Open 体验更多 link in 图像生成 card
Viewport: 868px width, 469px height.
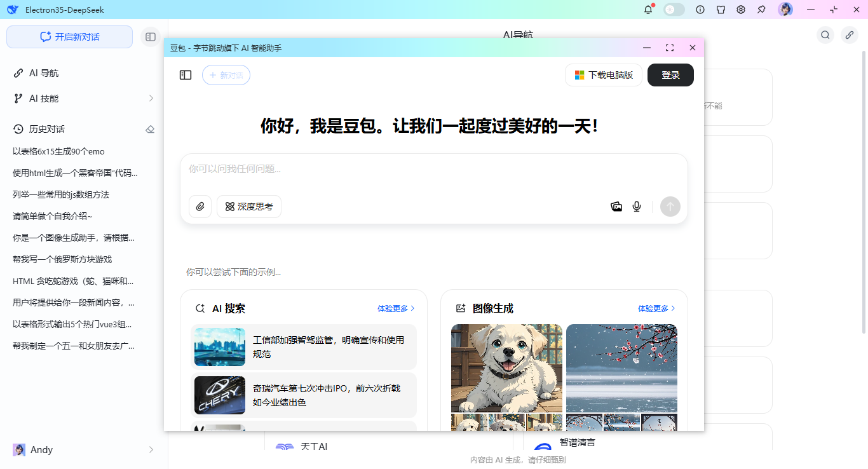(x=656, y=308)
